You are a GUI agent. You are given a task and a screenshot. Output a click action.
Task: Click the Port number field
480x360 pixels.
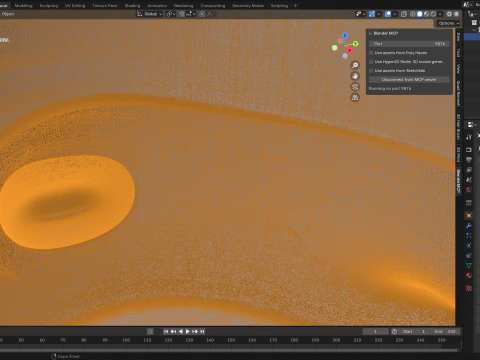pyautogui.click(x=409, y=44)
